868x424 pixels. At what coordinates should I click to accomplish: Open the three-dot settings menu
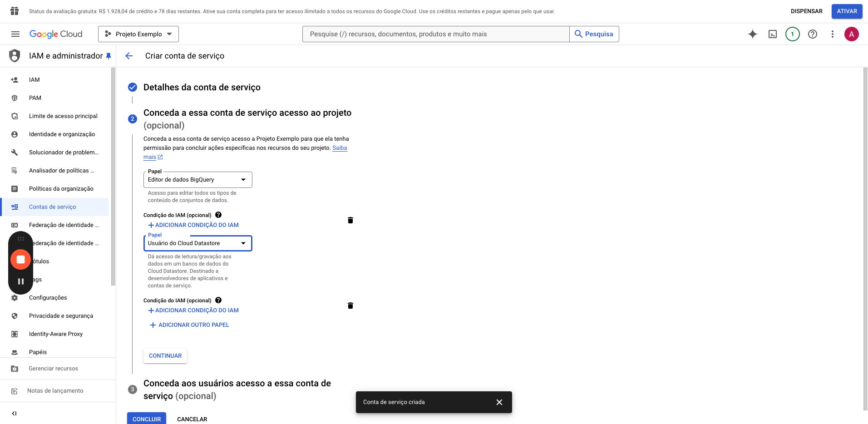pyautogui.click(x=833, y=34)
